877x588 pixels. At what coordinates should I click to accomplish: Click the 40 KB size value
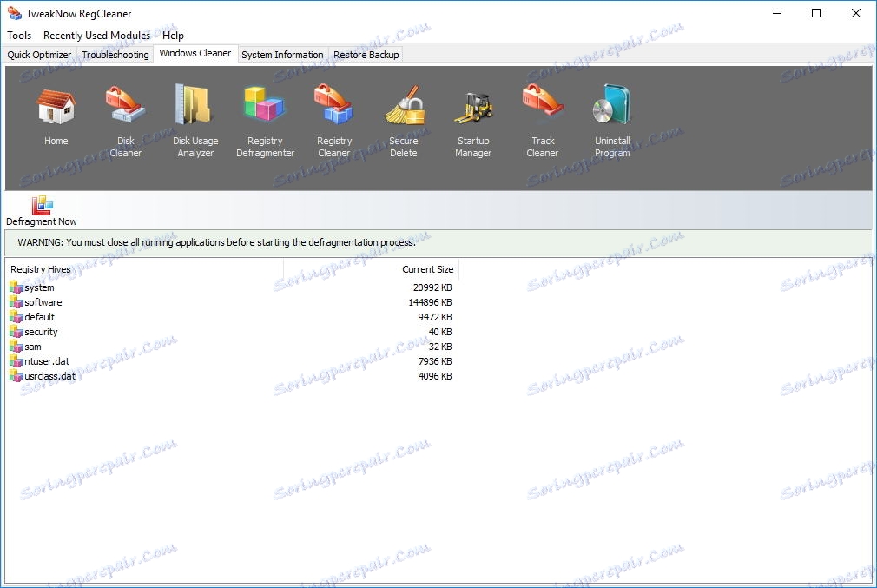click(440, 332)
